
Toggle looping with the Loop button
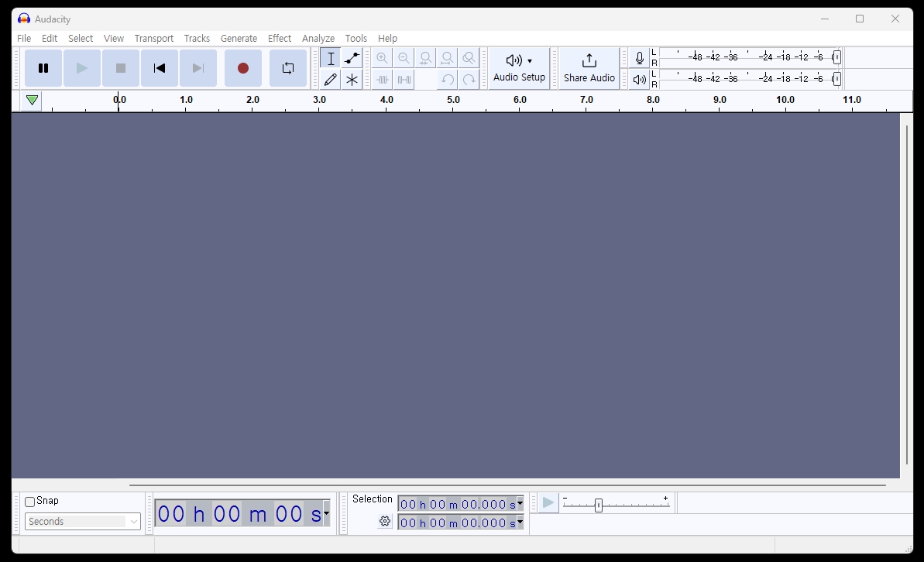[287, 68]
